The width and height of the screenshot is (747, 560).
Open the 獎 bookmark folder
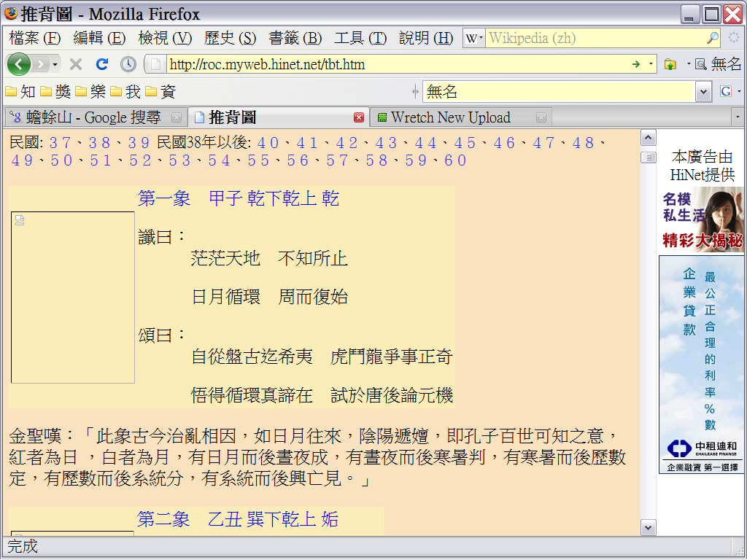(55, 91)
